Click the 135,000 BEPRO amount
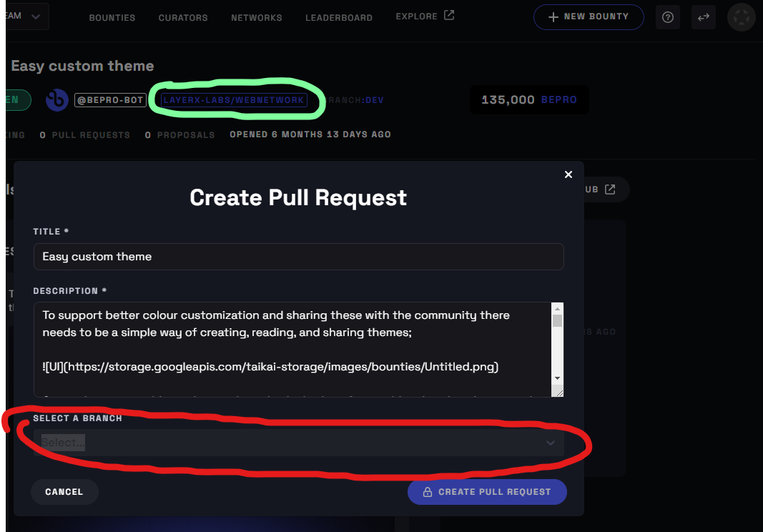 point(529,100)
